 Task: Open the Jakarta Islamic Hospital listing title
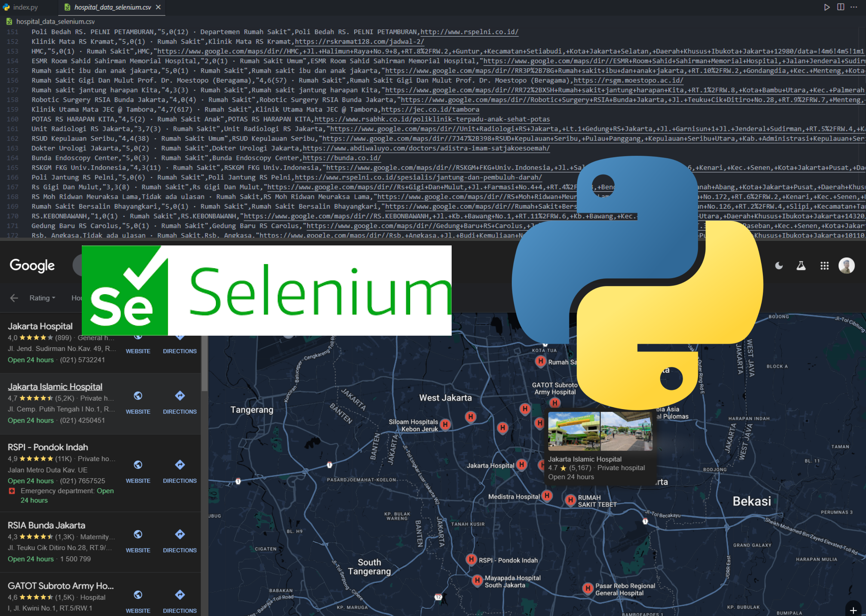(x=55, y=387)
